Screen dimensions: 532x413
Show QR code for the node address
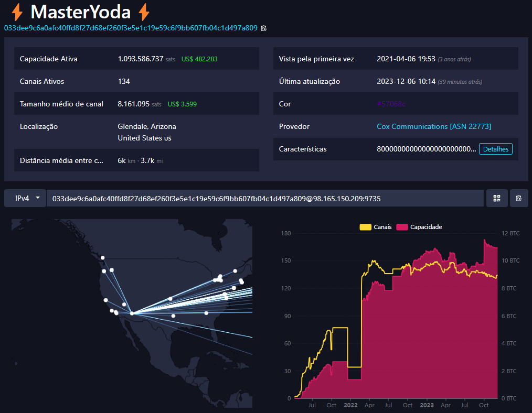point(496,198)
